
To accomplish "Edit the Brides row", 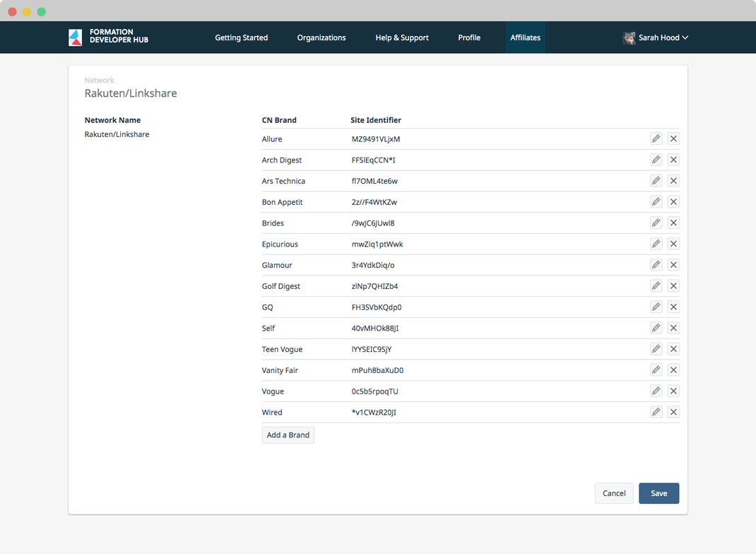I will [656, 223].
